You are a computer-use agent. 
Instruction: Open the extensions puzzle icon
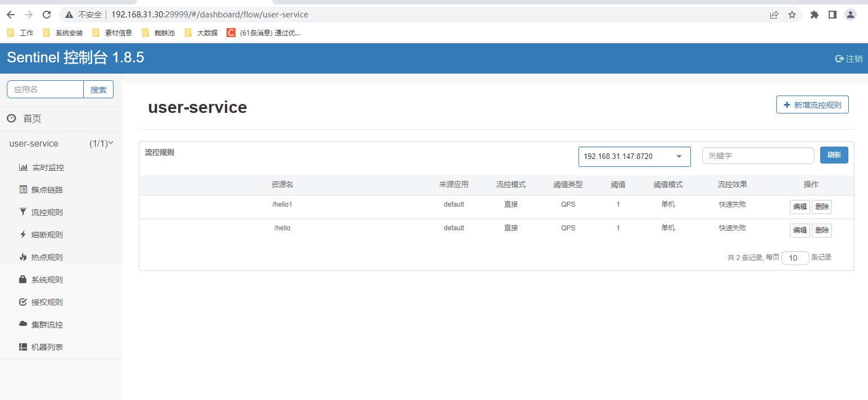815,15
